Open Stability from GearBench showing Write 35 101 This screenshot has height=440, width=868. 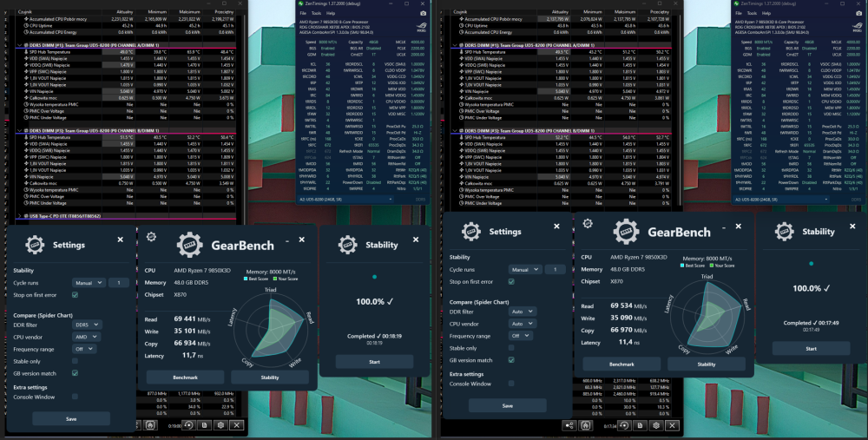click(270, 378)
